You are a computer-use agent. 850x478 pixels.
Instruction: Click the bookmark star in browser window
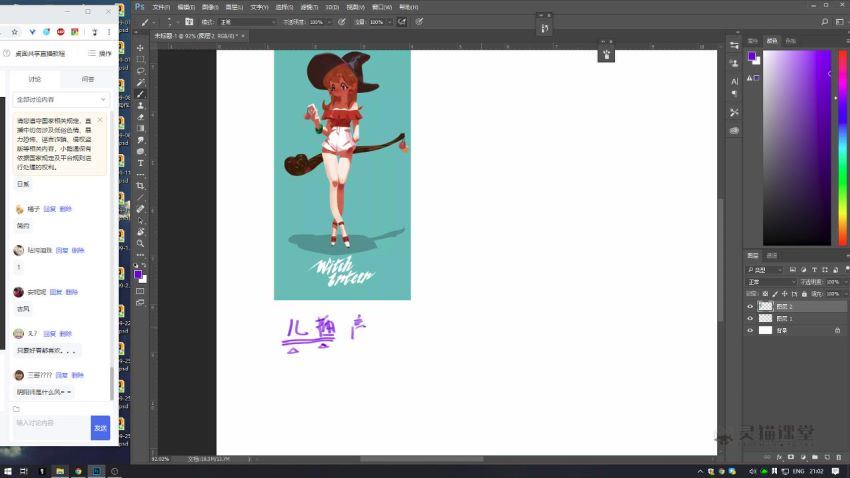[15, 32]
